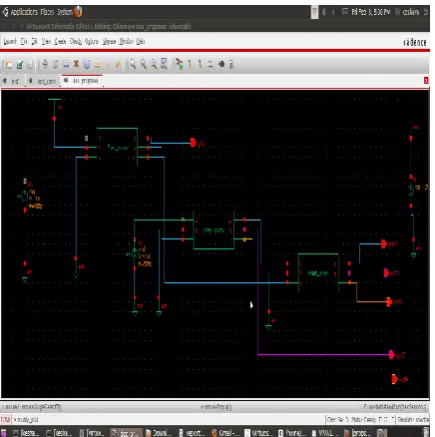Click the Check and Save icon
This screenshot has height=437, width=435.
click(x=20, y=64)
